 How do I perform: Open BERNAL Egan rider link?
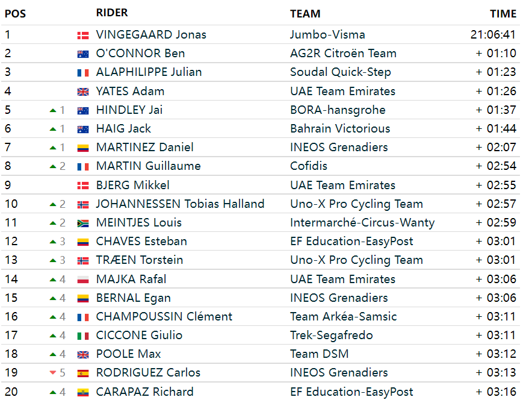(x=134, y=298)
